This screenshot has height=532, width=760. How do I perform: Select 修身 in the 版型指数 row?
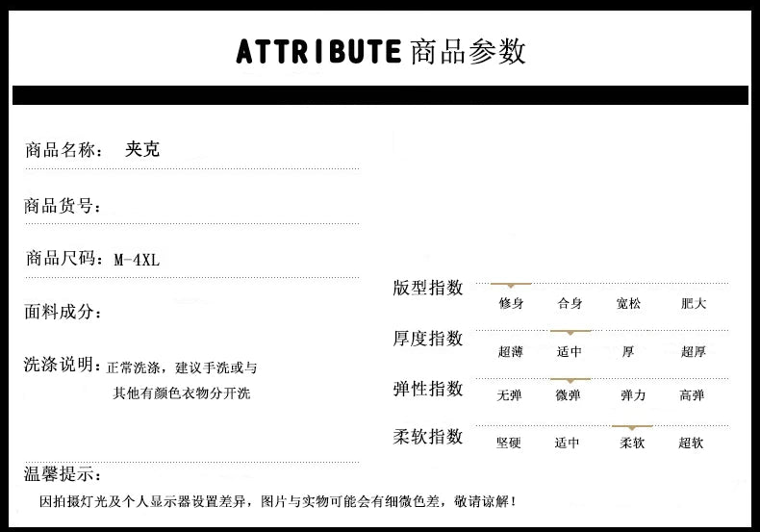(x=511, y=303)
